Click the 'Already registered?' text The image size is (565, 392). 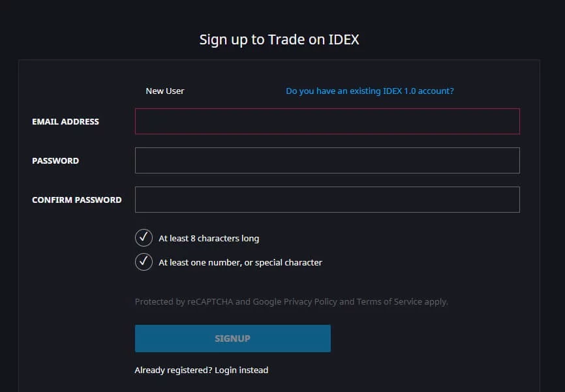point(173,370)
